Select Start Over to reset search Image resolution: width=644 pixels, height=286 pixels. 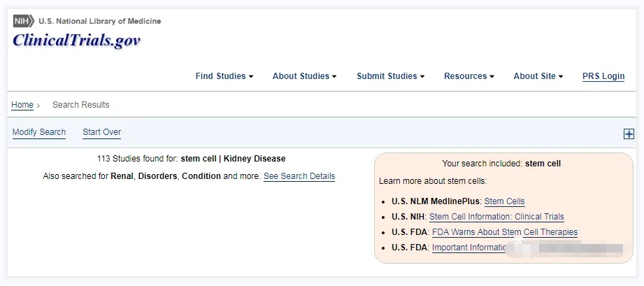[102, 132]
